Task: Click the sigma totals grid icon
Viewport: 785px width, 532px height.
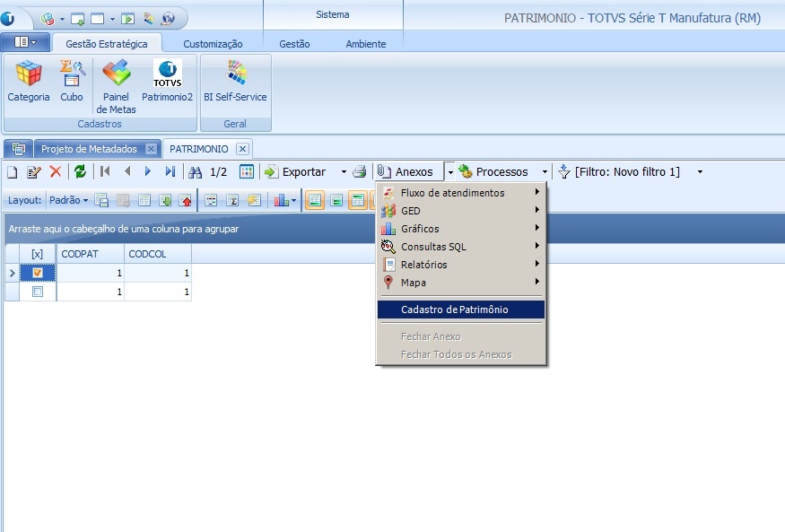Action: tap(232, 201)
